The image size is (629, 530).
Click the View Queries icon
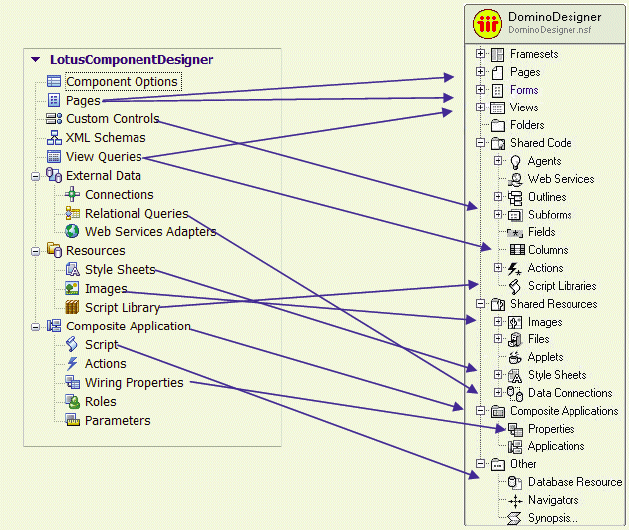(x=54, y=156)
